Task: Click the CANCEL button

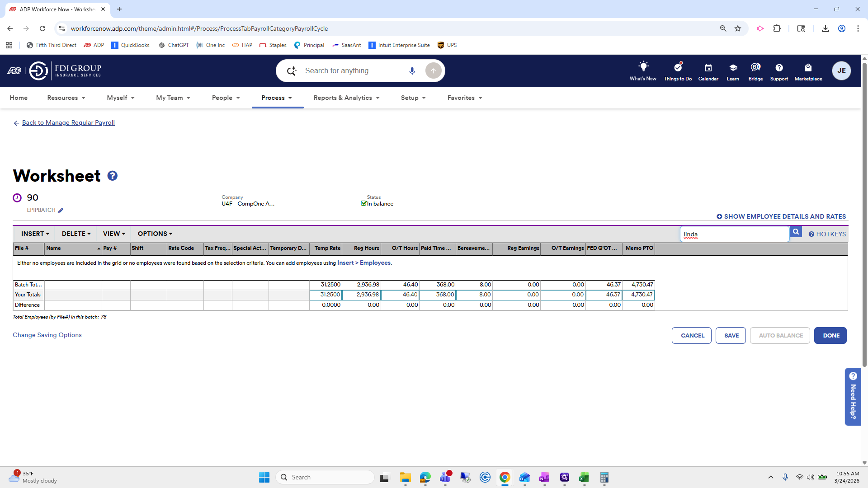Action: [692, 336]
